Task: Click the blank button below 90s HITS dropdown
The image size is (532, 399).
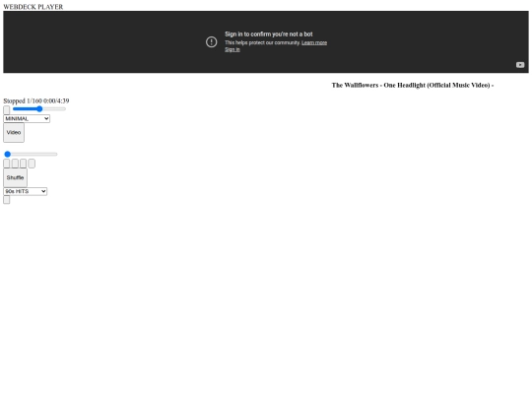Action: pos(7,200)
